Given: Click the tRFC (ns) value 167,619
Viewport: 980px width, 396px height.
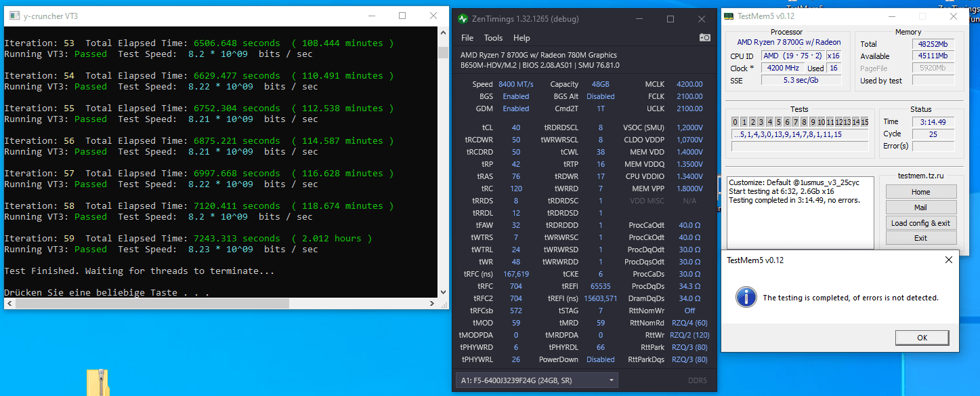Looking at the screenshot, I should [x=516, y=274].
